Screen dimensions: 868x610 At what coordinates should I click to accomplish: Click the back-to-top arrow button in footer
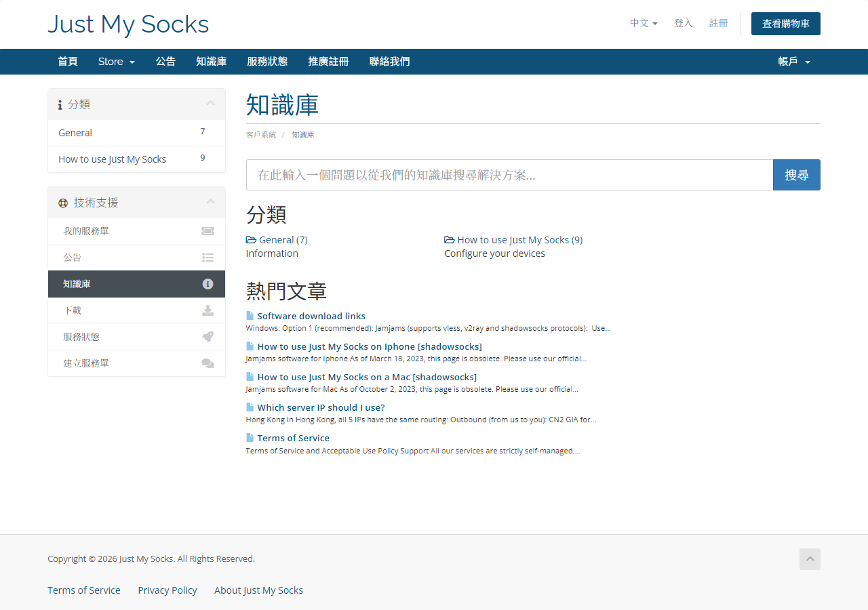810,559
